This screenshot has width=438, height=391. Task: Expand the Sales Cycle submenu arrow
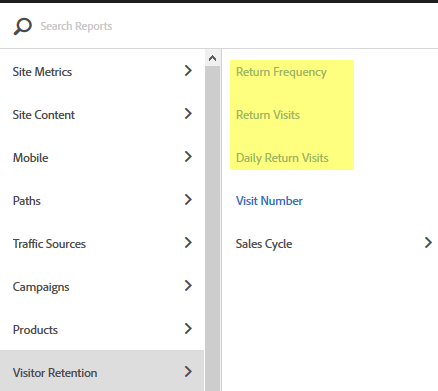[428, 243]
